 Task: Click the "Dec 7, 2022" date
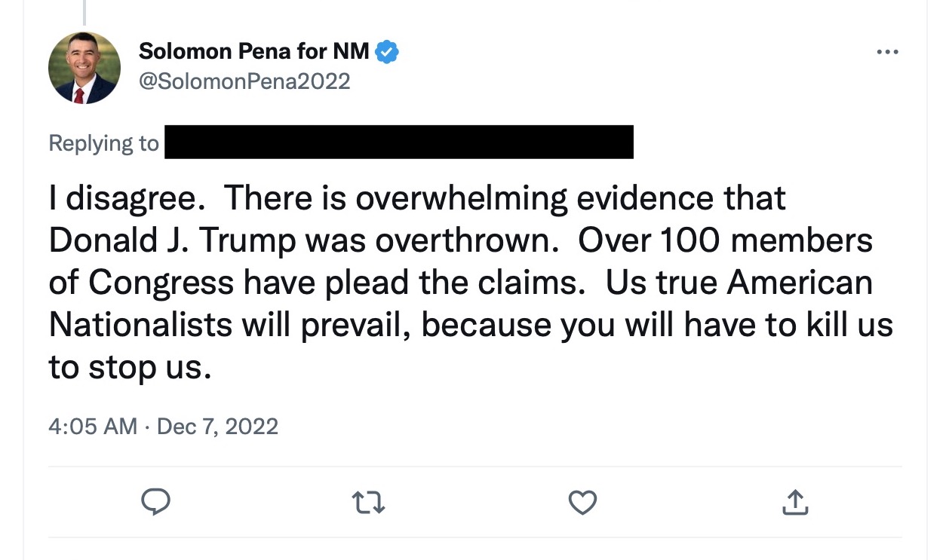(x=217, y=427)
